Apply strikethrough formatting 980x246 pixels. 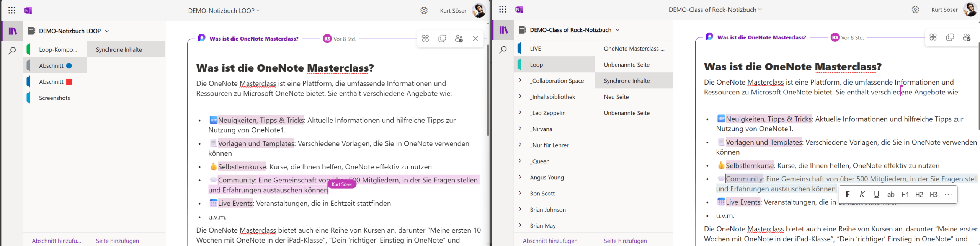891,194
